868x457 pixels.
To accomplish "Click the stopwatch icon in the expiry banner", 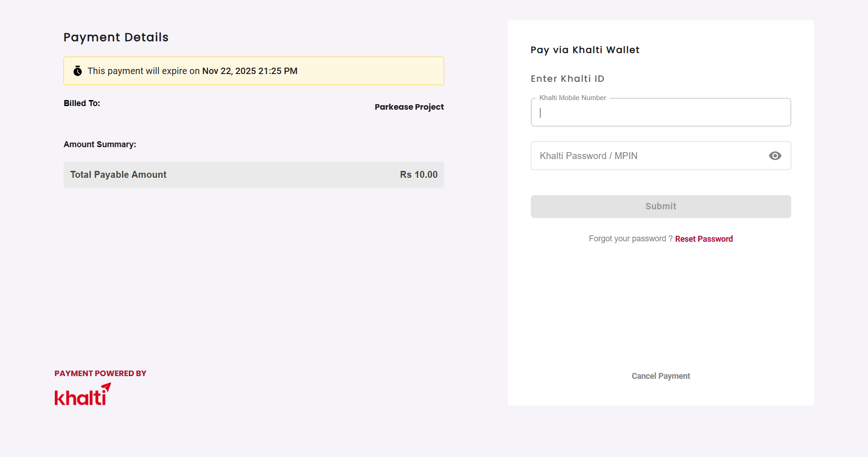I will 78,71.
